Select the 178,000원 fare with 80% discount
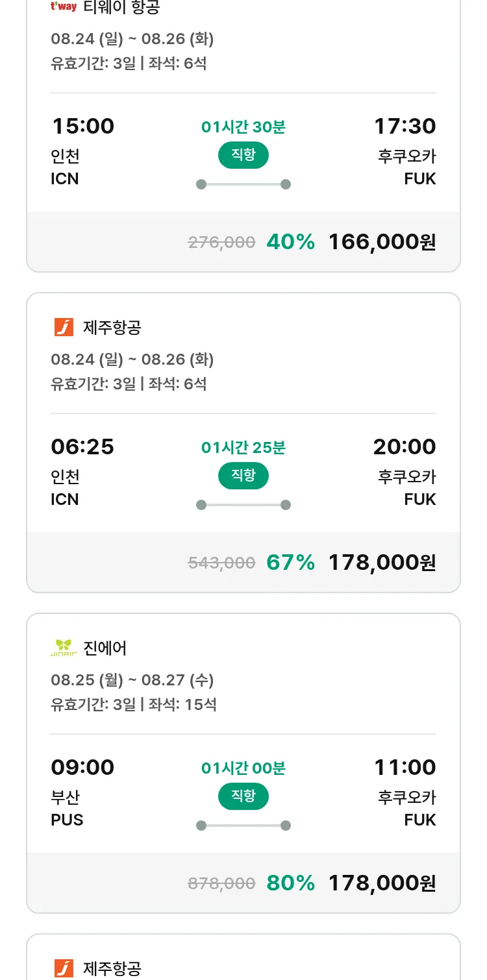 382,883
